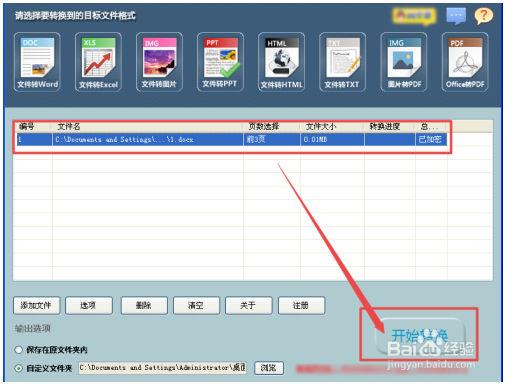Start conversion with the 开始转换 button

coord(419,336)
